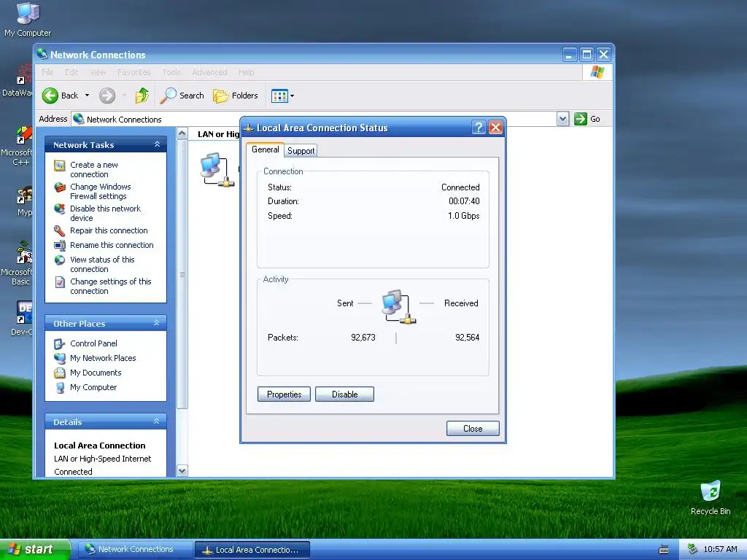This screenshot has width=747, height=560.
Task: Click the Windows Firewall task icon
Action: click(x=60, y=187)
